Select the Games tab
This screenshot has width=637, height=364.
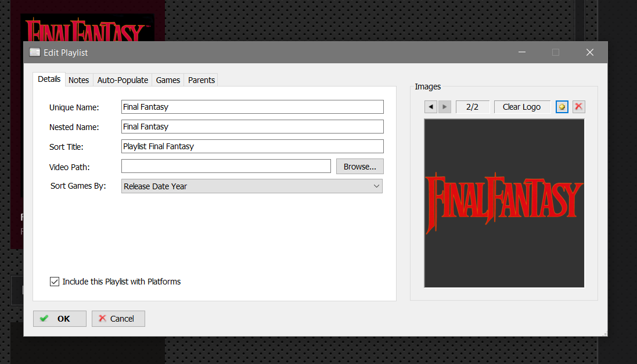point(168,80)
